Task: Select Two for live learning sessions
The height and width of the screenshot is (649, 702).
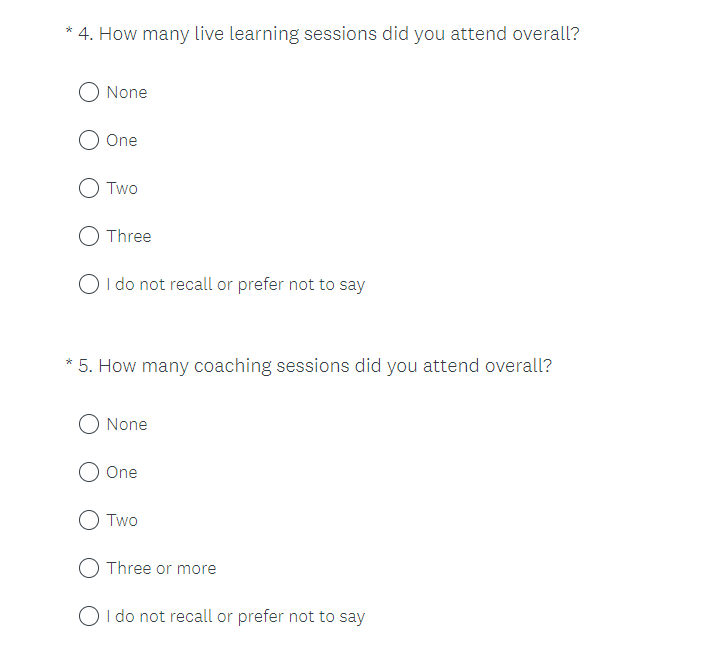Action: click(x=89, y=188)
